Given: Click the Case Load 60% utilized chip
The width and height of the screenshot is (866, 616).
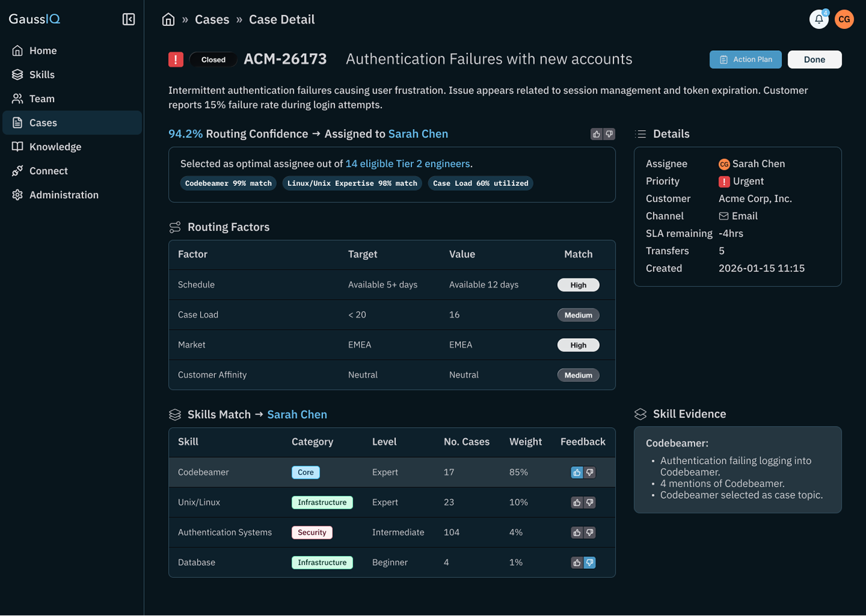Looking at the screenshot, I should point(481,184).
